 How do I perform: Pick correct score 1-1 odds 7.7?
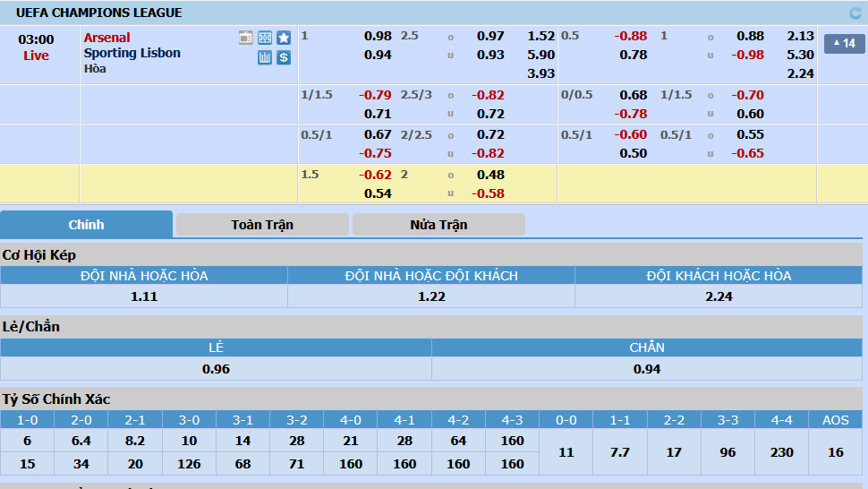[620, 452]
